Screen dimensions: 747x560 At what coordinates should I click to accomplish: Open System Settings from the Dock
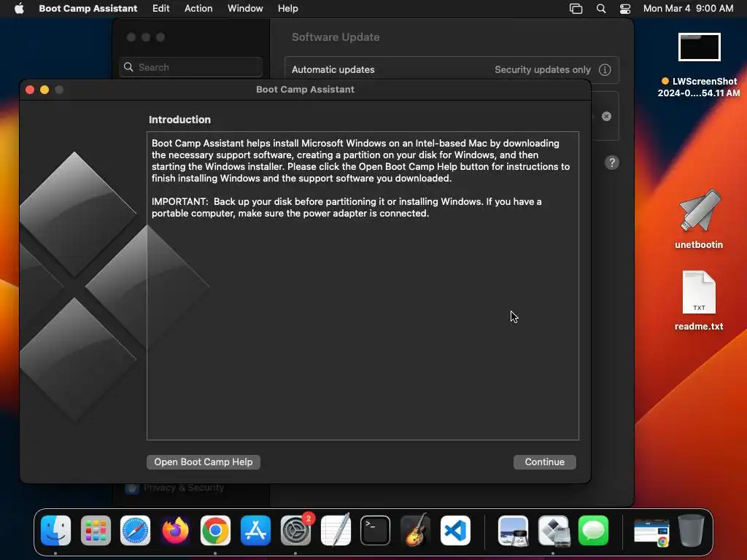click(x=295, y=530)
